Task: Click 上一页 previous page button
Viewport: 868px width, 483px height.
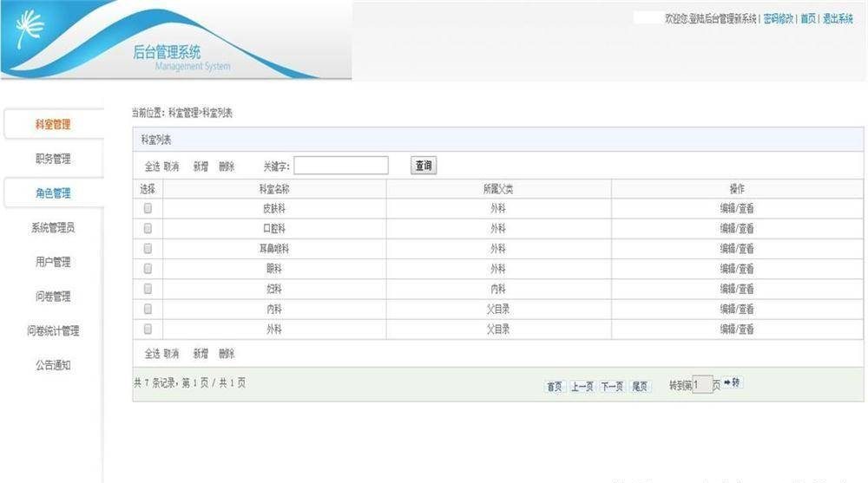Action: (582, 386)
